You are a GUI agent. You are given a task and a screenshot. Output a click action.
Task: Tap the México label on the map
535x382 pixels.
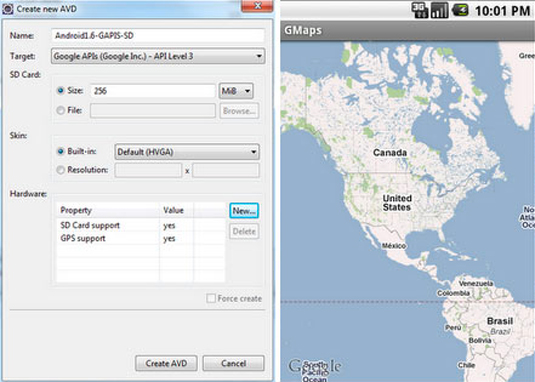(394, 246)
